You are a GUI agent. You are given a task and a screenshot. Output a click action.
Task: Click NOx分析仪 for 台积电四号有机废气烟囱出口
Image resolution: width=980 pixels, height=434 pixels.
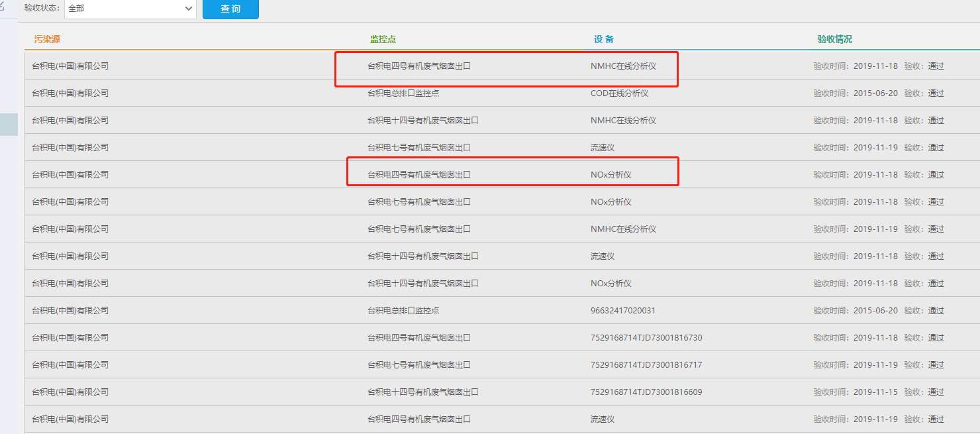pyautogui.click(x=611, y=175)
